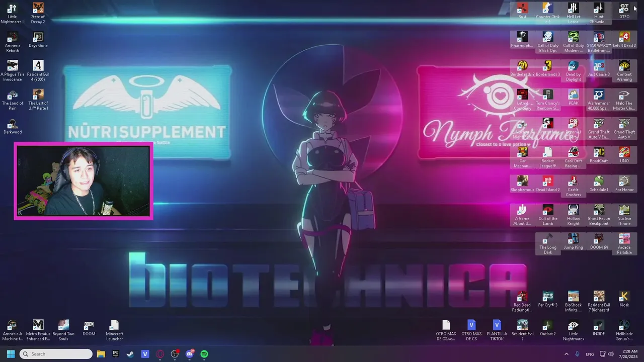Select A Plague Tale Innocence shortcut
644x362 pixels.
12,71
